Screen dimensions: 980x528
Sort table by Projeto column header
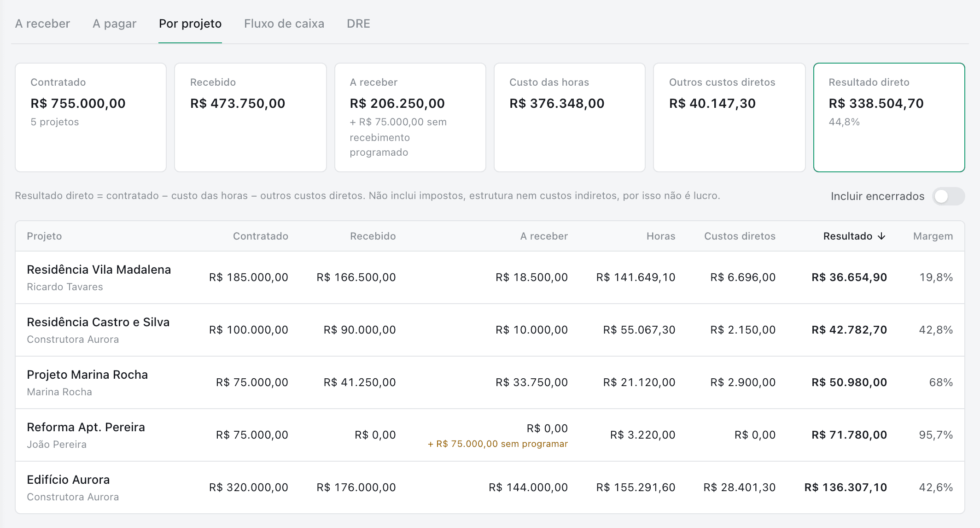pyautogui.click(x=44, y=236)
